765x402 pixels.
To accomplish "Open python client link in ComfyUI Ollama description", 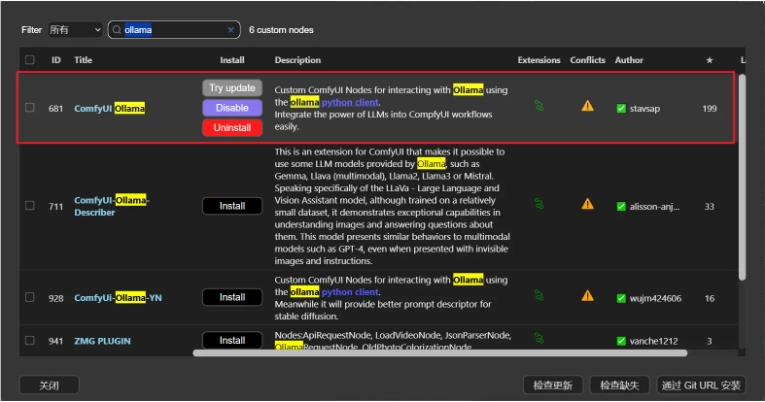I will click(350, 102).
